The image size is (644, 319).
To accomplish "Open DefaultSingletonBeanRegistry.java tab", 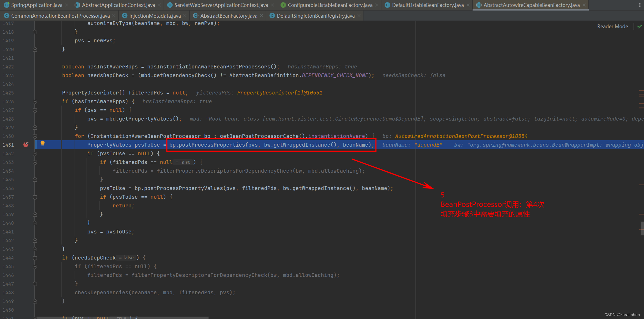I will pos(316,16).
